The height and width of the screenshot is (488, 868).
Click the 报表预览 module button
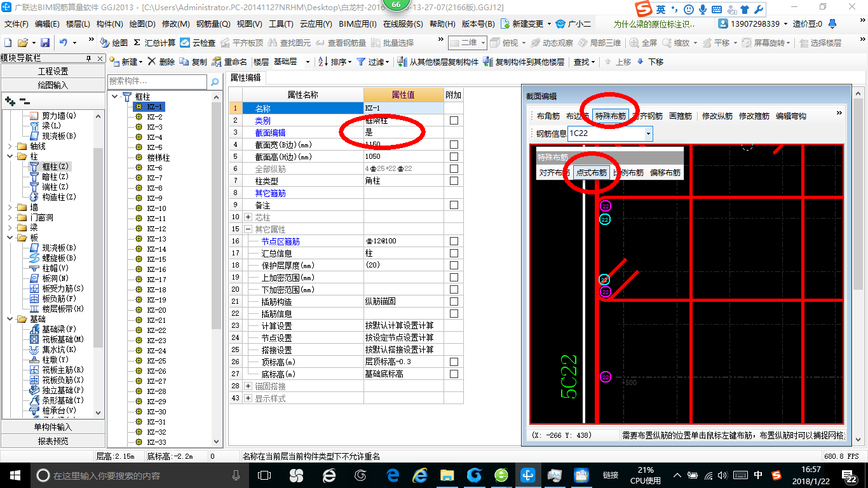tap(53, 440)
